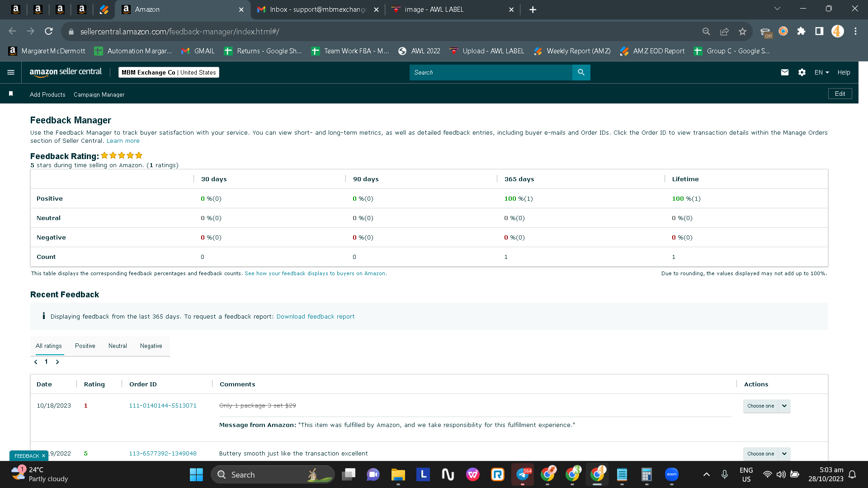The width and height of the screenshot is (868, 488).
Task: Open the Help link in header
Action: tap(844, 72)
